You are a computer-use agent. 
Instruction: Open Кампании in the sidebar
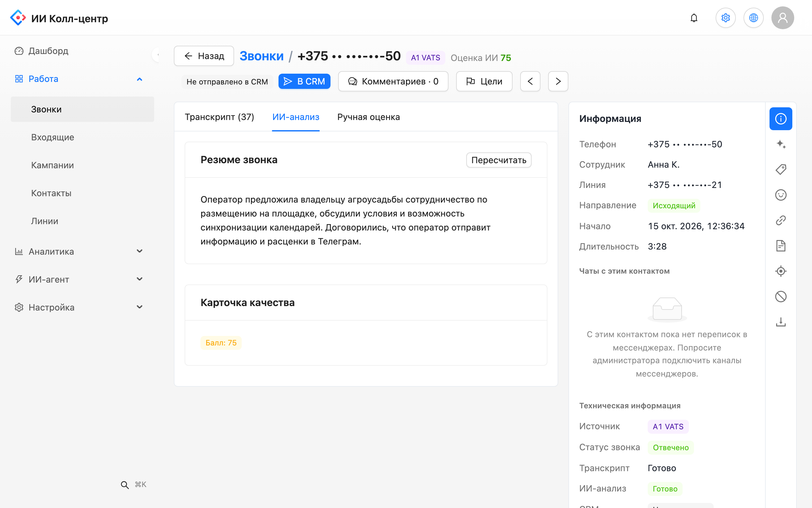coord(82,165)
